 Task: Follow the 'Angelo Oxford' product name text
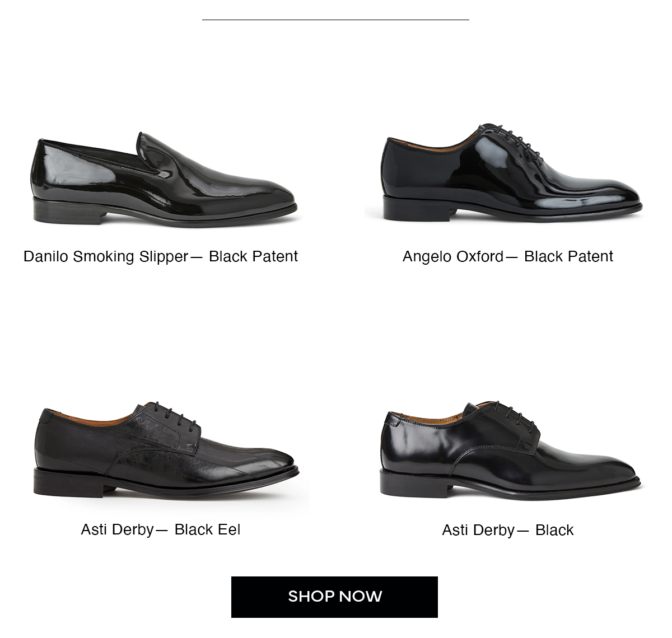click(x=453, y=256)
